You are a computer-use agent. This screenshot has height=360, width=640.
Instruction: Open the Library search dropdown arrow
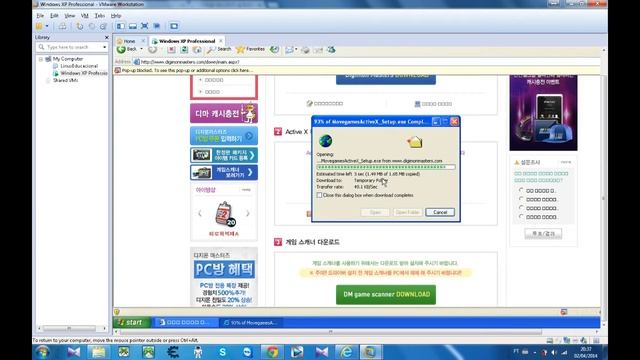(104, 47)
